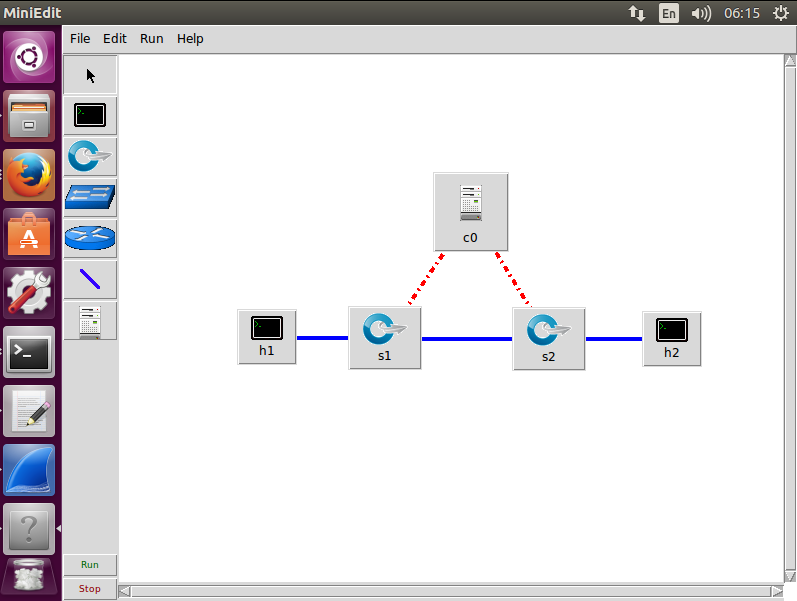Open Terminal from the launcher
Image resolution: width=797 pixels, height=601 pixels.
[x=29, y=352]
